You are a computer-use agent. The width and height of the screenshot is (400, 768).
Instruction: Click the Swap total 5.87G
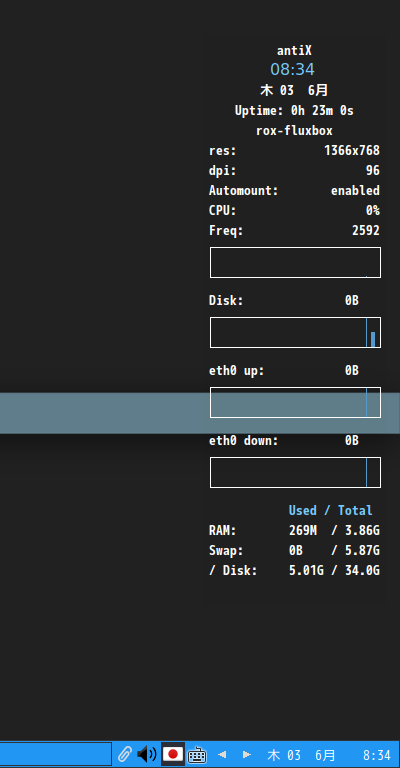click(363, 551)
